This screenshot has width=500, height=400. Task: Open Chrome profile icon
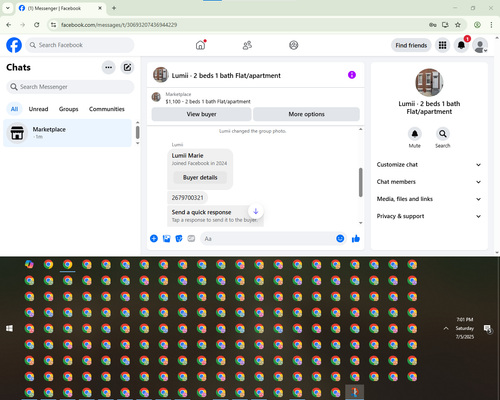[x=477, y=25]
